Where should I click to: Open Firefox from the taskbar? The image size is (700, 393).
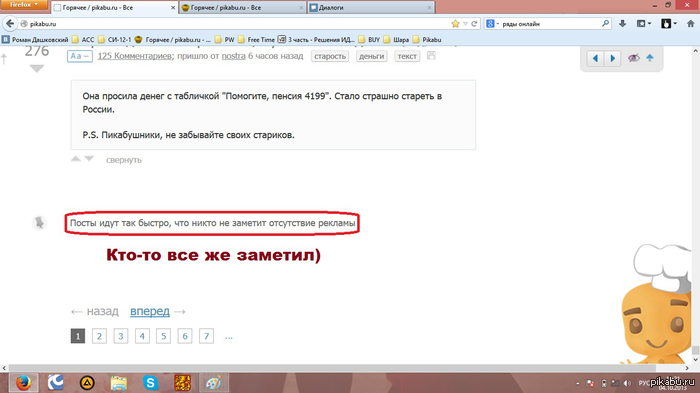pos(23,383)
